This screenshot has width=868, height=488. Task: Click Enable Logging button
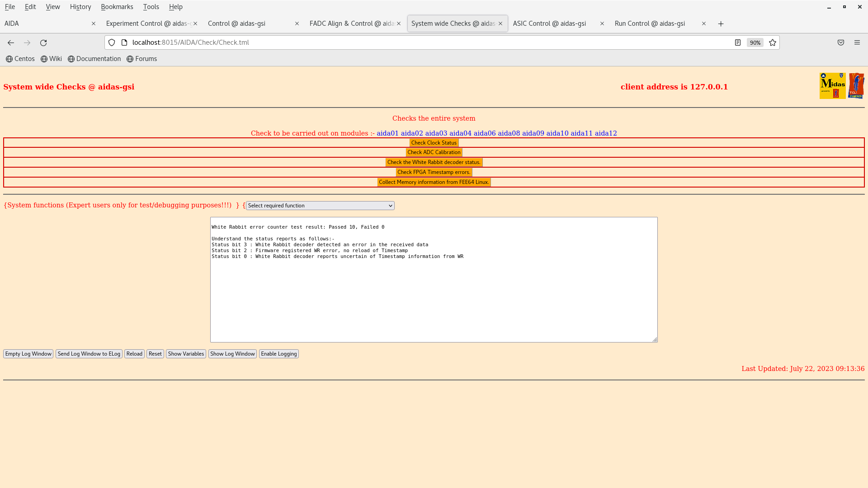click(279, 354)
